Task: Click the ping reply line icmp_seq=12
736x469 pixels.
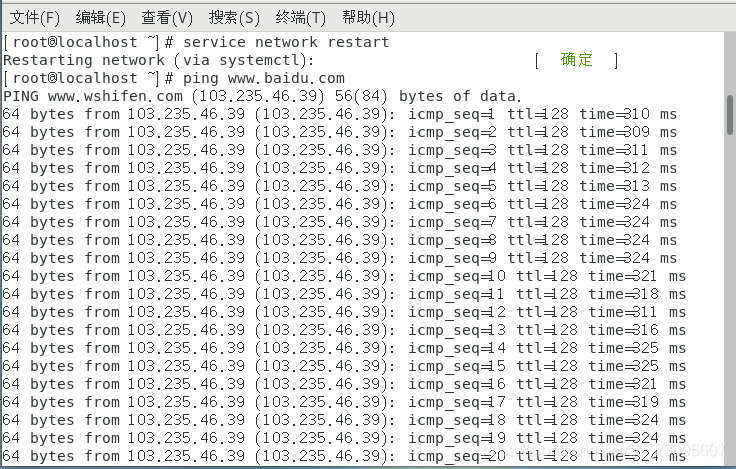Action: click(345, 312)
